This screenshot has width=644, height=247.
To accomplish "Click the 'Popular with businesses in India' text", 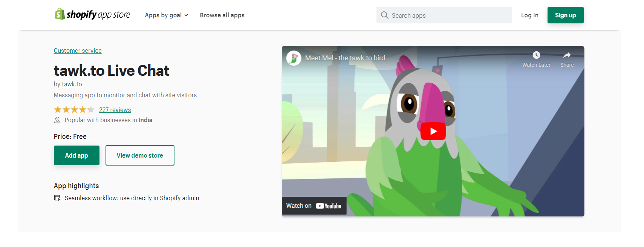I will (109, 120).
